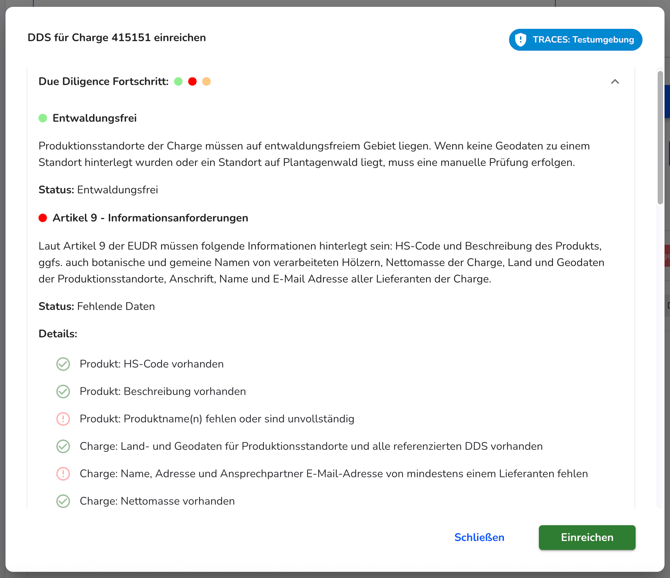
Task: Click the orange progress indicator dot
Action: [206, 82]
